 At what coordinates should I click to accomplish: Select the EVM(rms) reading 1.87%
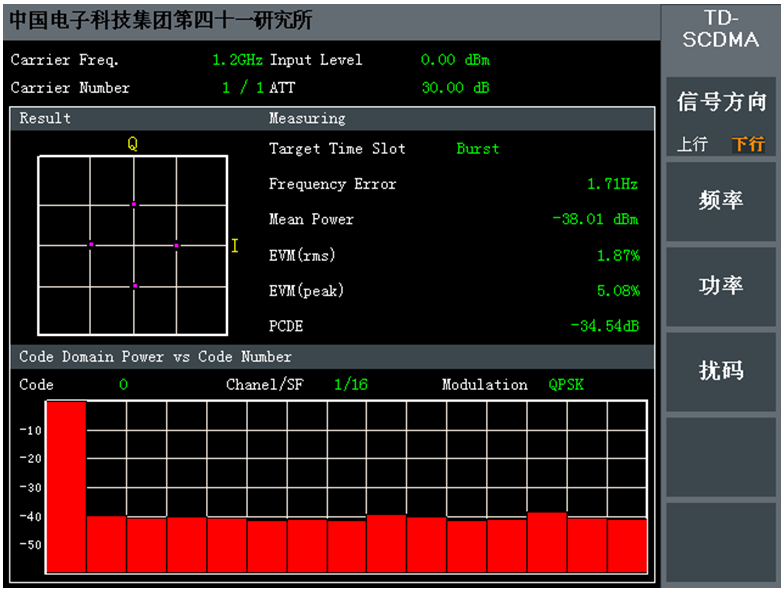click(x=618, y=256)
